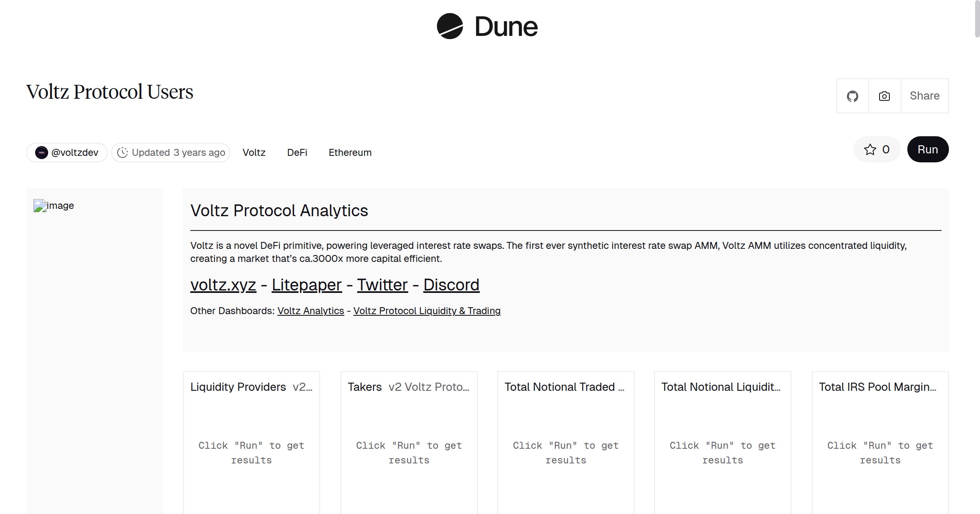Follow the Twitter link
This screenshot has height=514, width=980.
click(382, 285)
